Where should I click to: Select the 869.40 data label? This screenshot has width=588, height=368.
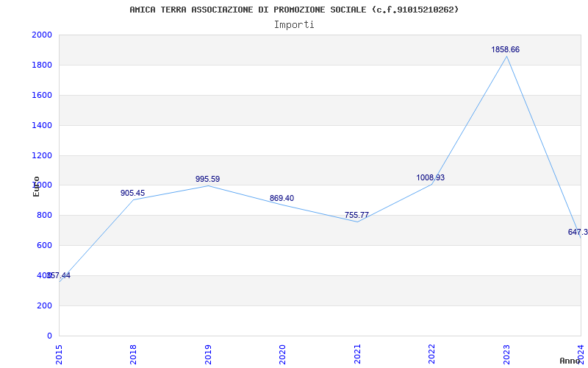coord(282,198)
